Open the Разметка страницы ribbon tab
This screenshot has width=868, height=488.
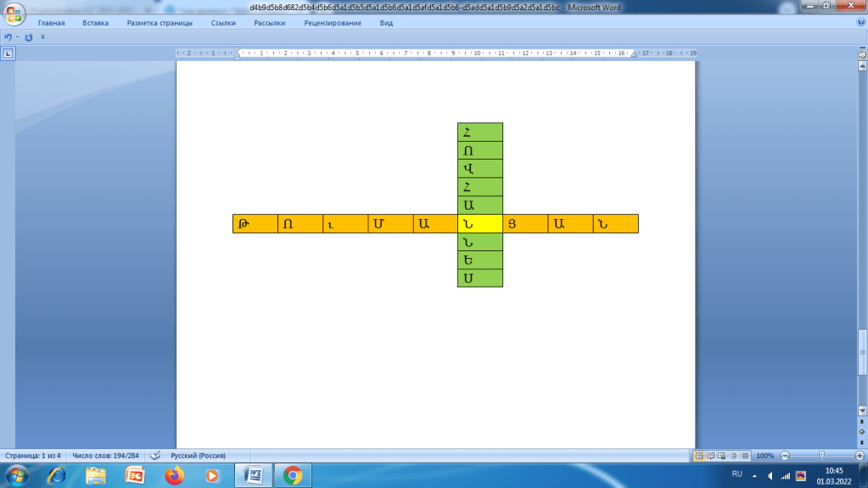[160, 23]
